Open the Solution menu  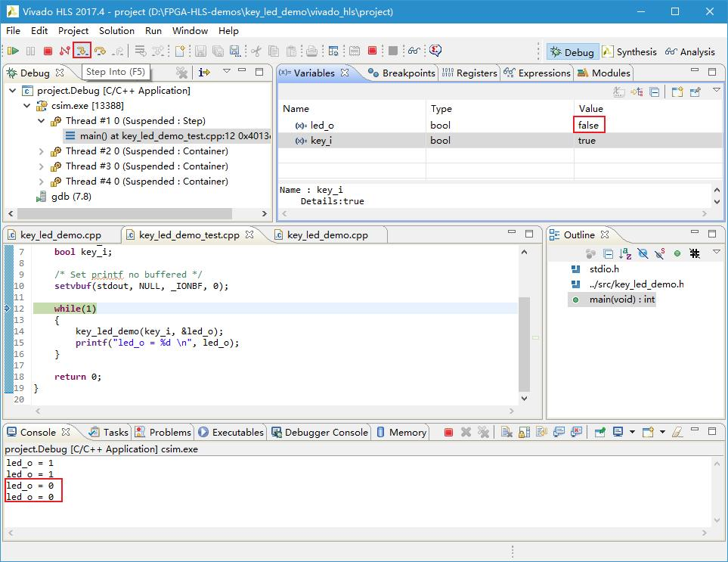[x=116, y=31]
